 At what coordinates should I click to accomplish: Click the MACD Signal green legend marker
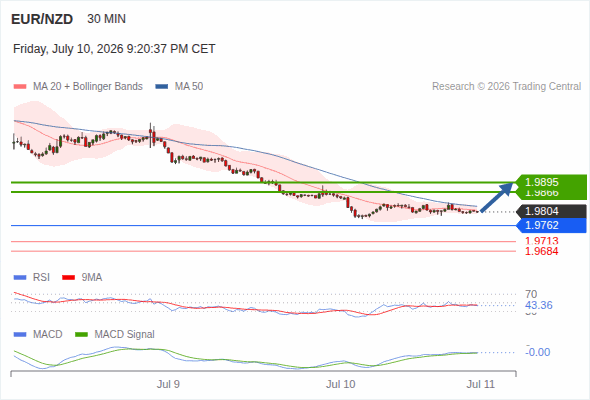81,335
